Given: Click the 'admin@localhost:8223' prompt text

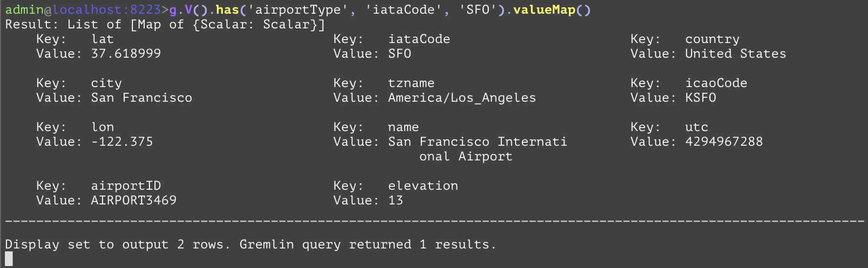Looking at the screenshot, I should tap(83, 10).
